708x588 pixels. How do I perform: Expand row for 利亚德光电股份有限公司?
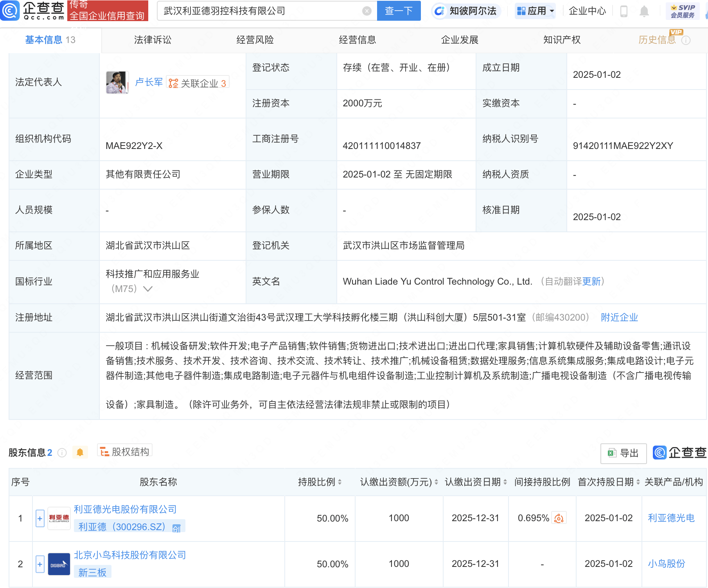pyautogui.click(x=40, y=518)
